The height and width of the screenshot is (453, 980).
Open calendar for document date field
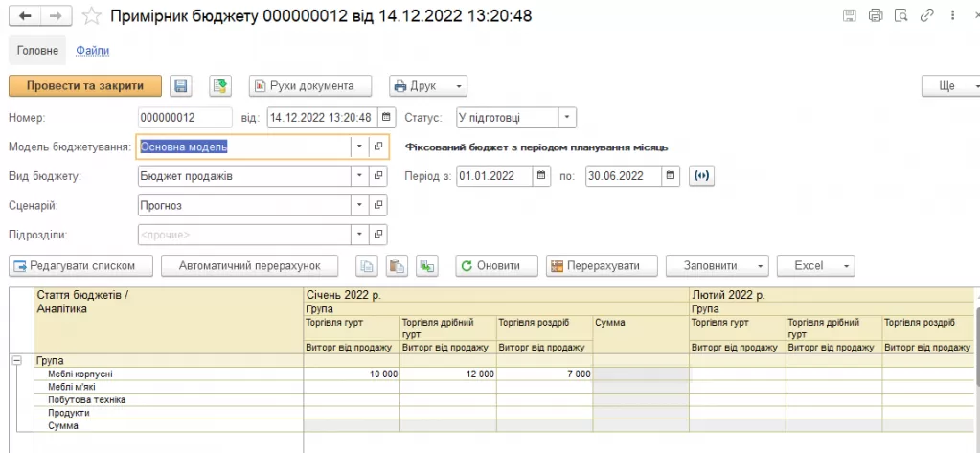pyautogui.click(x=387, y=118)
